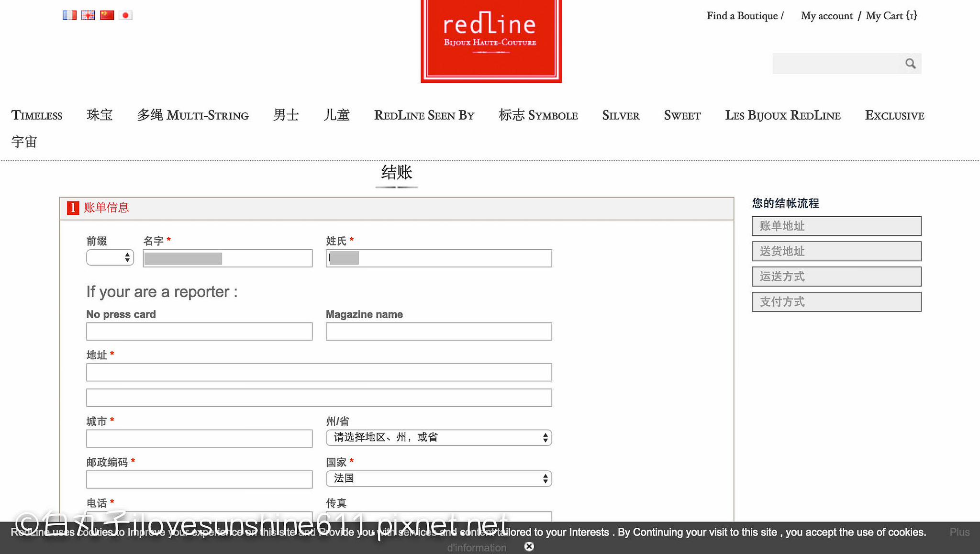Open the RedLine logo homepage
Viewport: 980px width, 554px height.
point(491,40)
